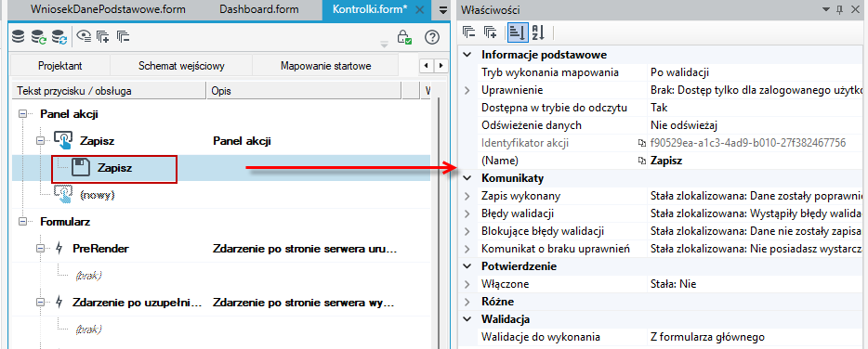Open help via the question mark icon

coord(432,37)
